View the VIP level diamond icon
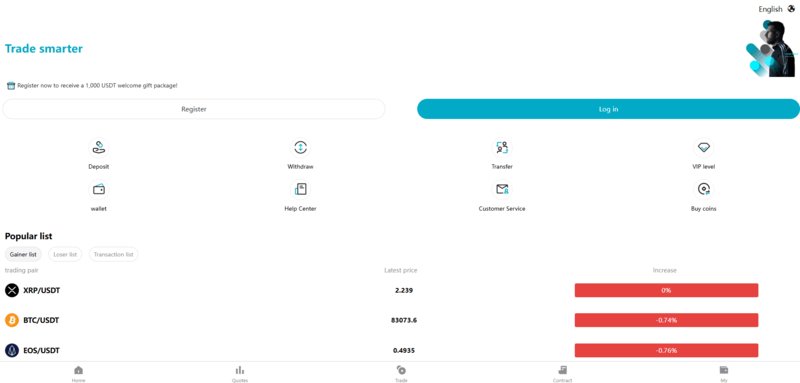Image resolution: width=800 pixels, height=383 pixels. [704, 148]
